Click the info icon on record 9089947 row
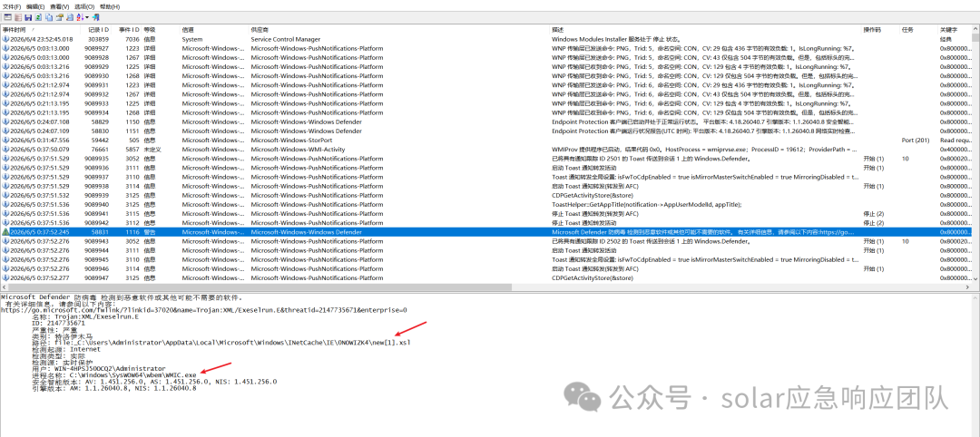Image resolution: width=980 pixels, height=437 pixels. pyautogui.click(x=5, y=277)
